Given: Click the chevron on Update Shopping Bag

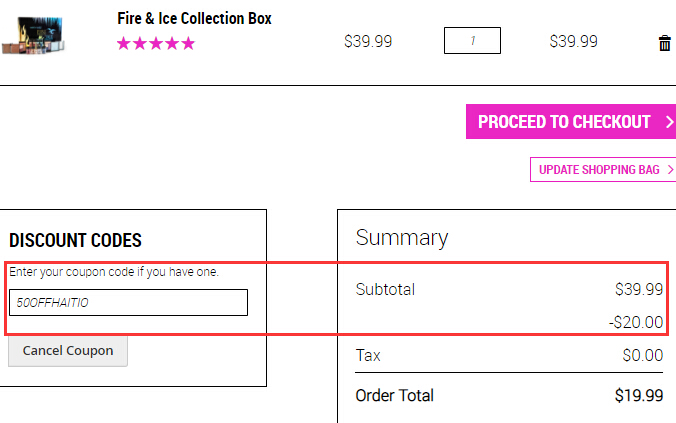Looking at the screenshot, I should point(670,169).
